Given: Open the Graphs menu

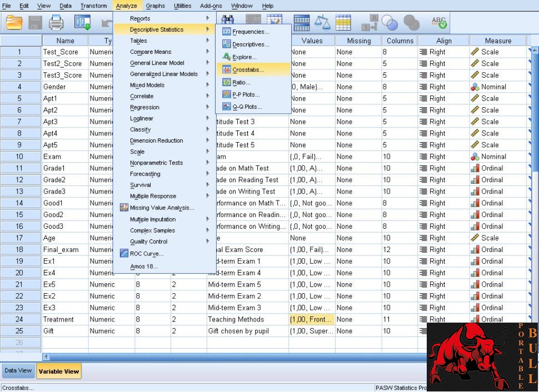Looking at the screenshot, I should click(x=155, y=6).
